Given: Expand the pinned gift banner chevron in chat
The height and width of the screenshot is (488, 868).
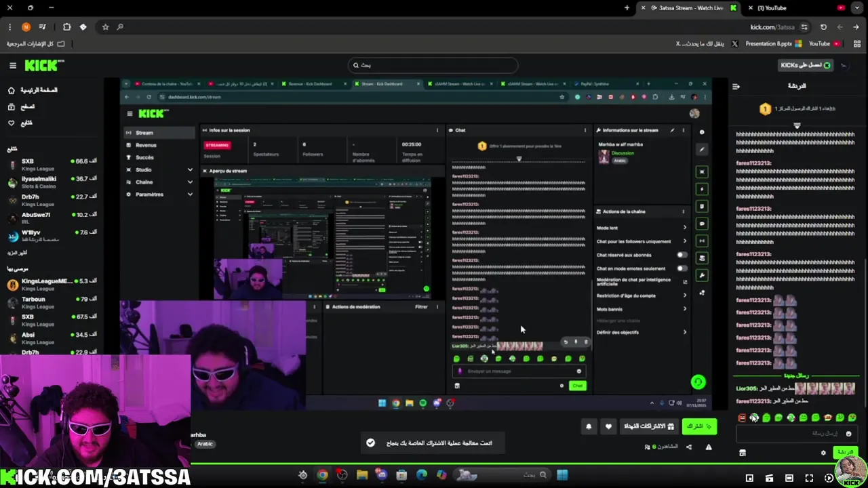Looking at the screenshot, I should tap(797, 125).
